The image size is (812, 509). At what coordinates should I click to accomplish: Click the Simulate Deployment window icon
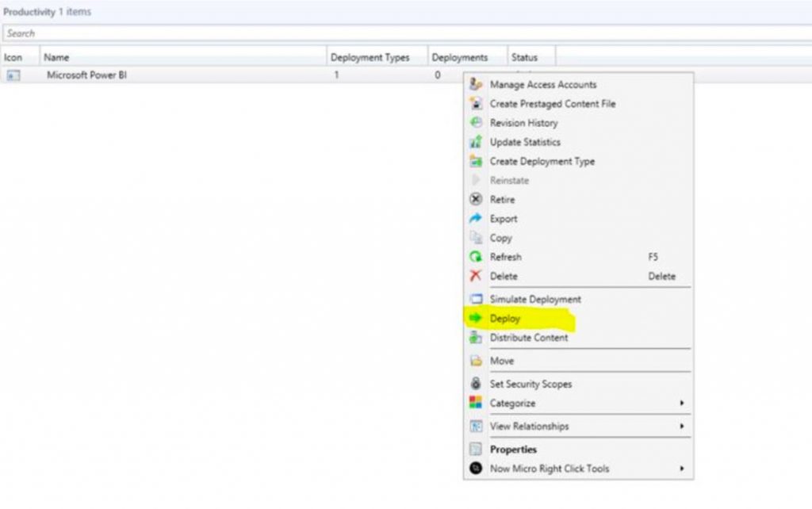coord(476,299)
